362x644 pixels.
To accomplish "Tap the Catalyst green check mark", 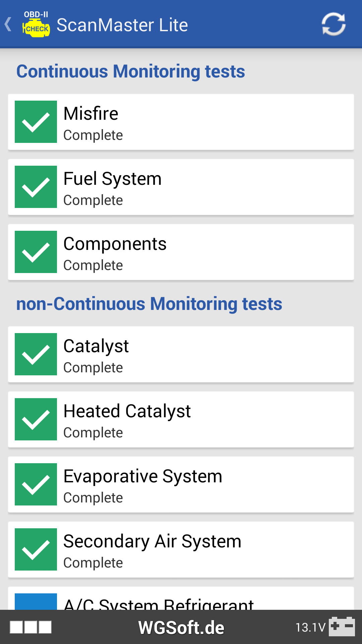I will (36, 354).
